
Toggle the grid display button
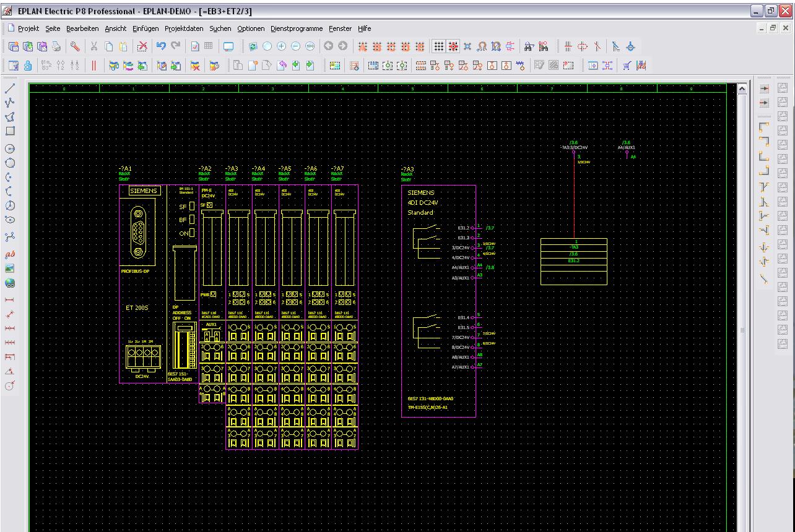pos(438,46)
